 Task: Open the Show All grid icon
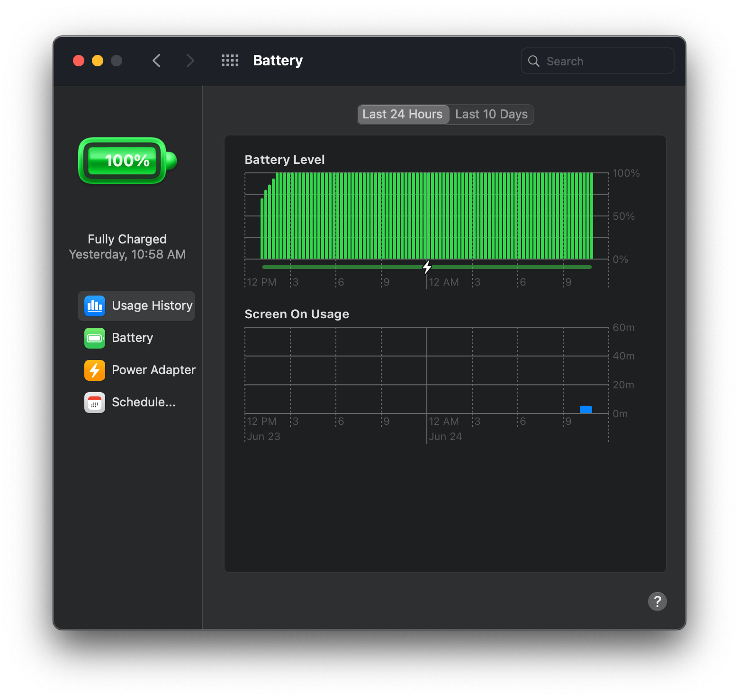click(x=230, y=61)
